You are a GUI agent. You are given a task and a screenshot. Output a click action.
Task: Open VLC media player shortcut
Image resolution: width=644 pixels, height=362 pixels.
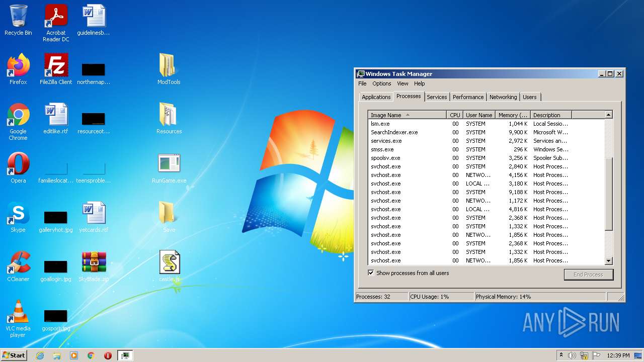click(18, 319)
